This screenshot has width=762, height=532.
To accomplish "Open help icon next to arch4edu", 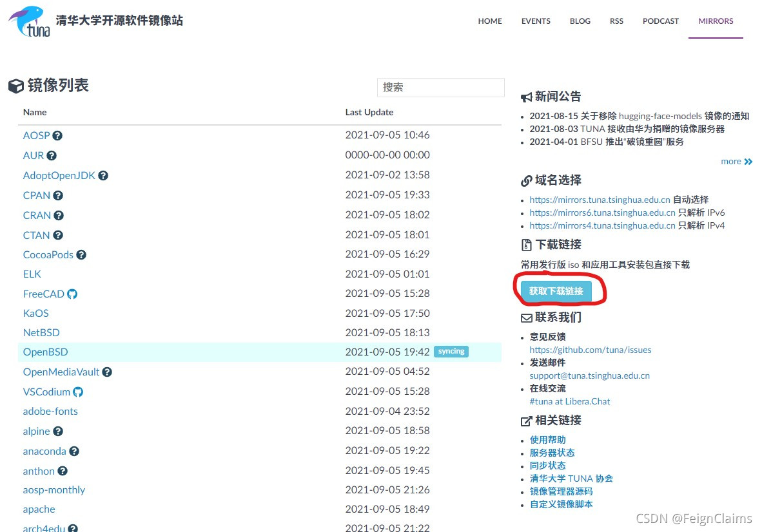I will [73, 528].
